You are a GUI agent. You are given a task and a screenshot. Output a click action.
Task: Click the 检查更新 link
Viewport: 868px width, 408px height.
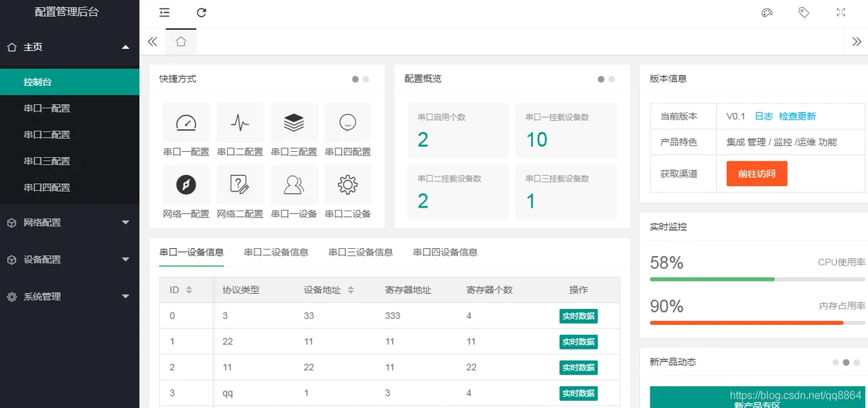(797, 116)
